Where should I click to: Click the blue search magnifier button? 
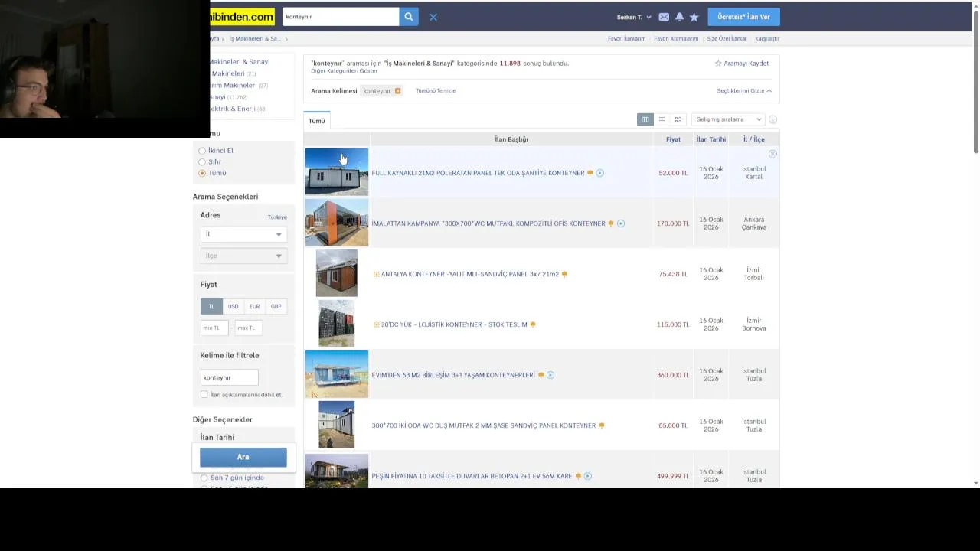409,17
